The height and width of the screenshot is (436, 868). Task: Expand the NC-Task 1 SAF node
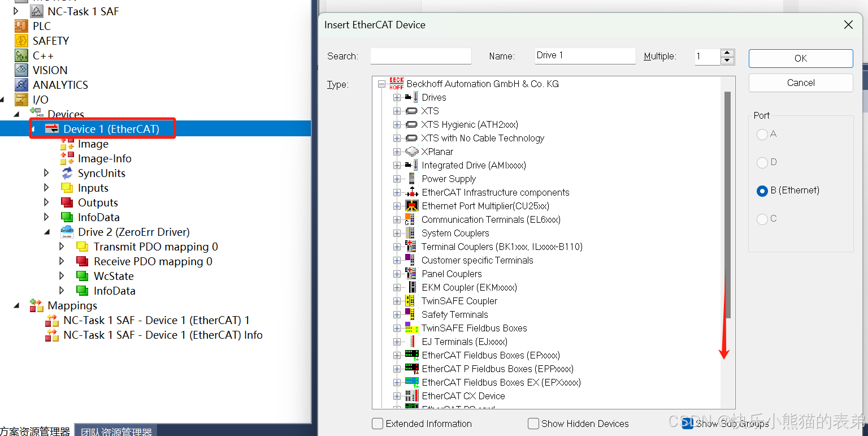click(16, 11)
